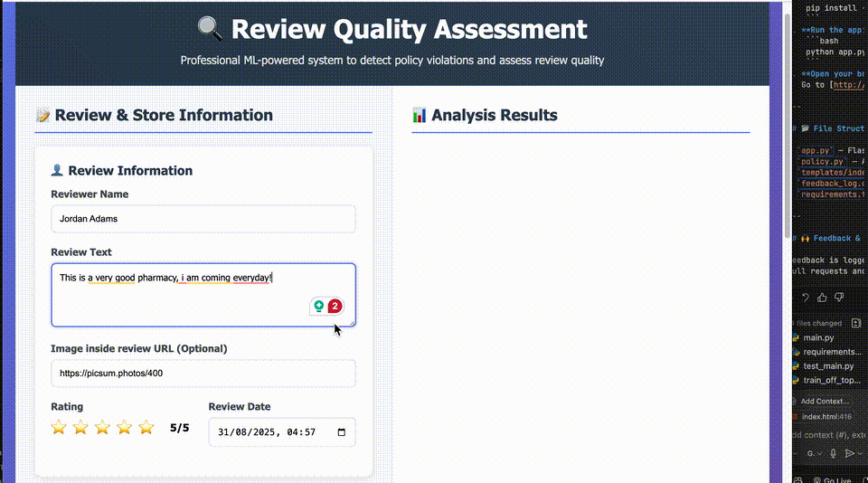Open test_main.py in files changed list
The height and width of the screenshot is (483, 868).
(824, 366)
